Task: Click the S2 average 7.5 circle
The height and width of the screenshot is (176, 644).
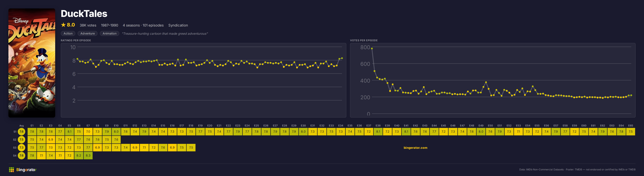Action: (22, 140)
